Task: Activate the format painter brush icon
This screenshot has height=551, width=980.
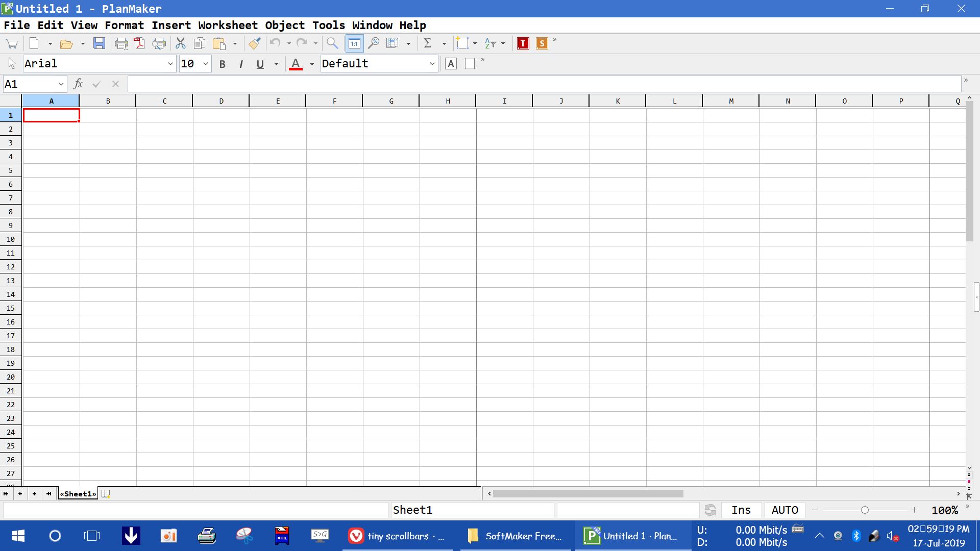Action: pos(255,43)
